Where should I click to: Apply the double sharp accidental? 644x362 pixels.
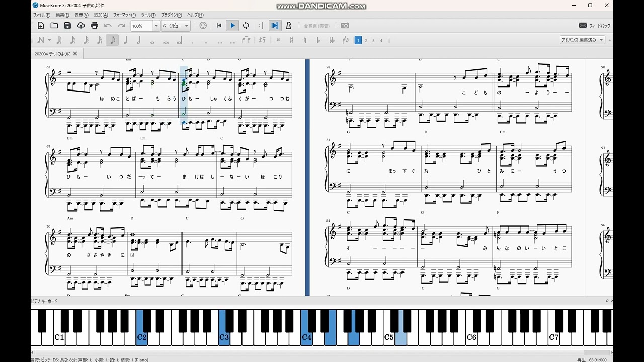pos(278,40)
